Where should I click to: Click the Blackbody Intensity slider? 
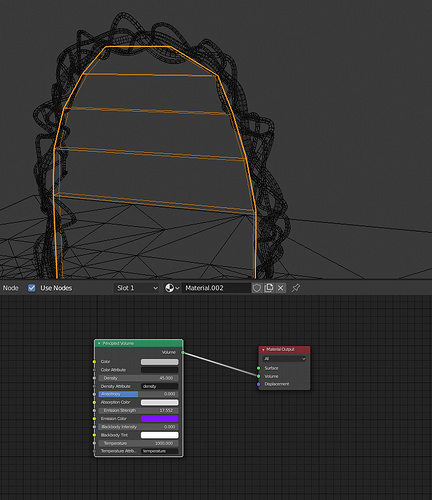point(138,427)
